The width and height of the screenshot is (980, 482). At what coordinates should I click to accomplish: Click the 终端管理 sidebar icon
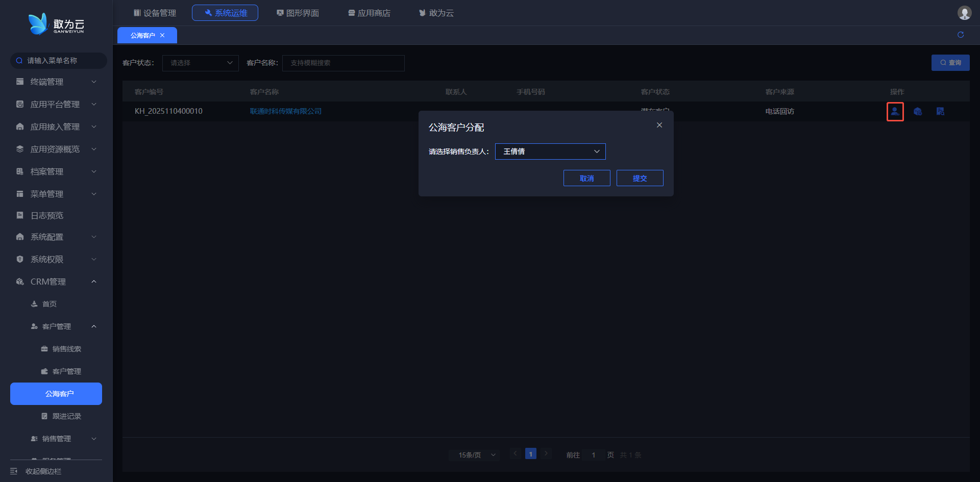[x=20, y=82]
